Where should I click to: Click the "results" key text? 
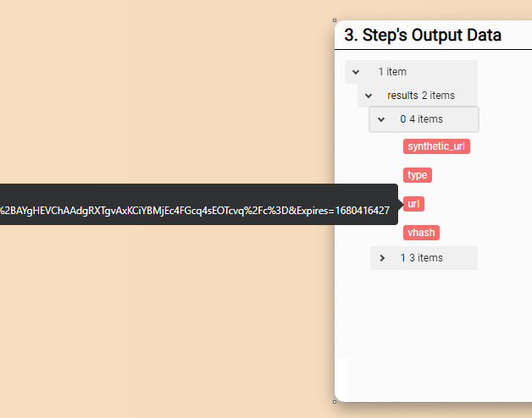tap(402, 96)
